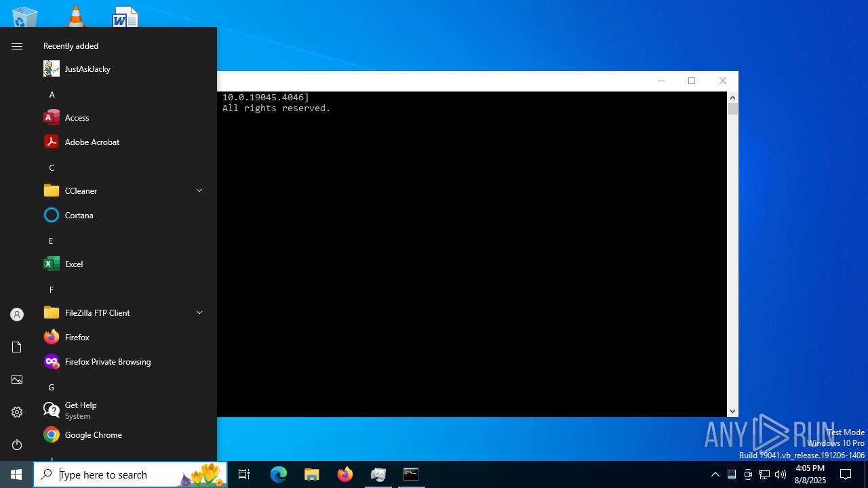Focus the Type here to search box

click(x=130, y=474)
